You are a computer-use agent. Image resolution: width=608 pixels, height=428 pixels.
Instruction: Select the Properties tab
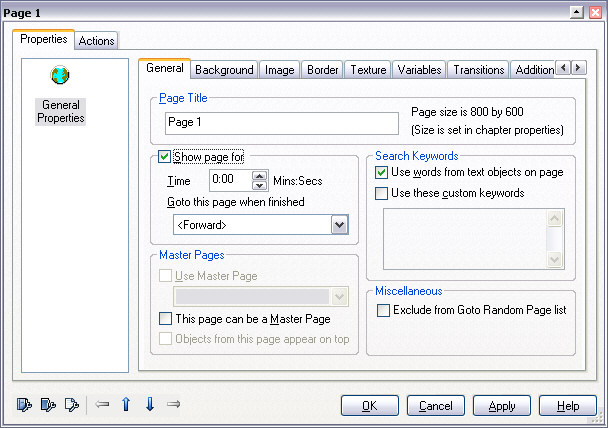pyautogui.click(x=43, y=39)
